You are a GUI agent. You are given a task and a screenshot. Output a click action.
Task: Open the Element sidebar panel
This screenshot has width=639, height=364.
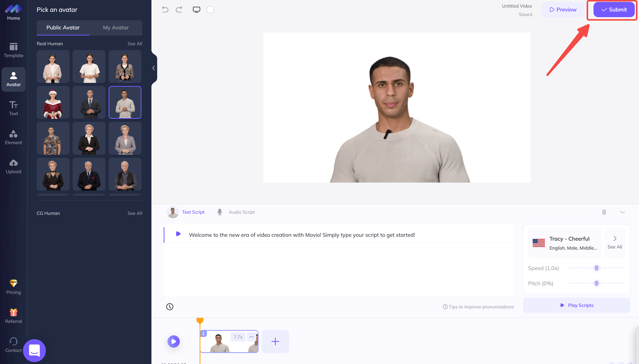14,137
